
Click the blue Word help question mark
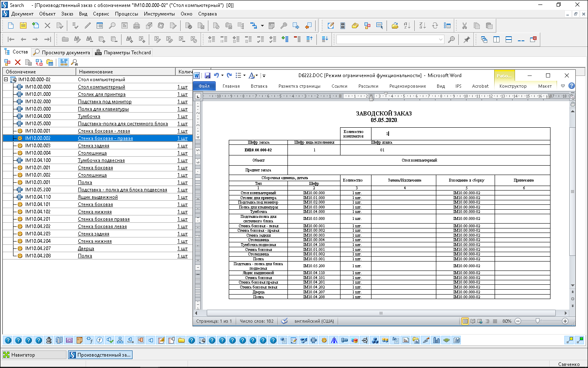click(x=571, y=86)
